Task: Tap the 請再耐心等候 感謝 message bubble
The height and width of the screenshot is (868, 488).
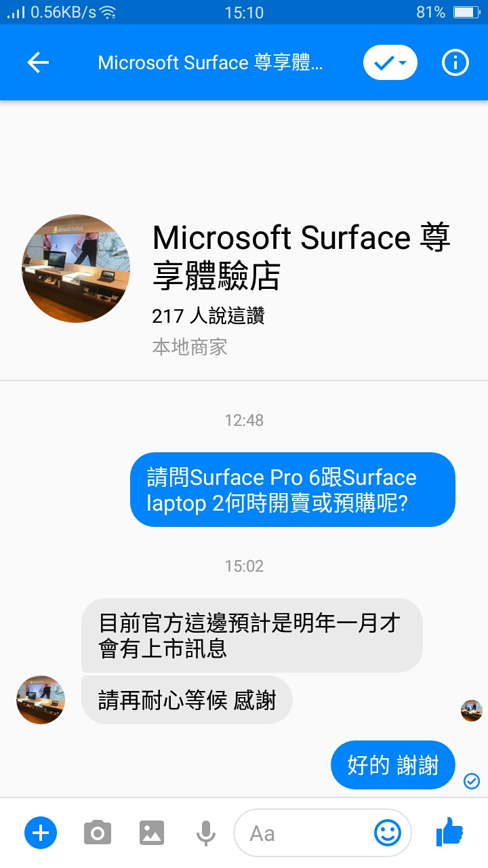Action: [x=187, y=700]
